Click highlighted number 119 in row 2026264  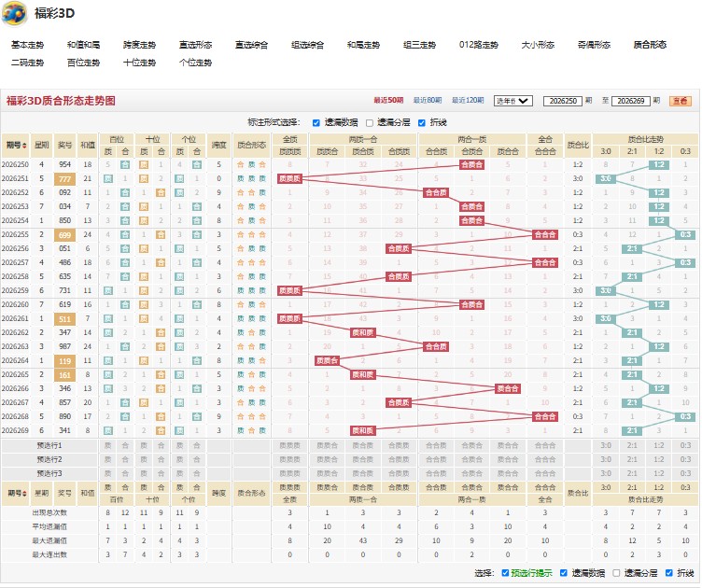(65, 361)
